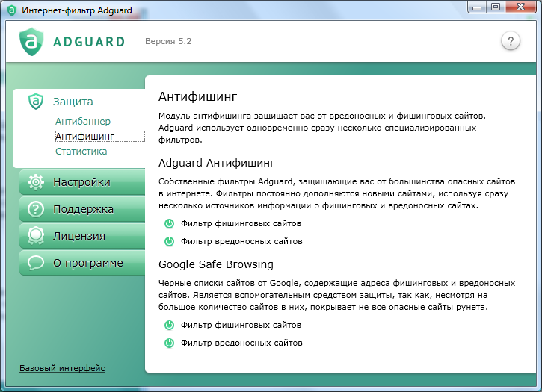Open the Поддержка section

[82, 209]
